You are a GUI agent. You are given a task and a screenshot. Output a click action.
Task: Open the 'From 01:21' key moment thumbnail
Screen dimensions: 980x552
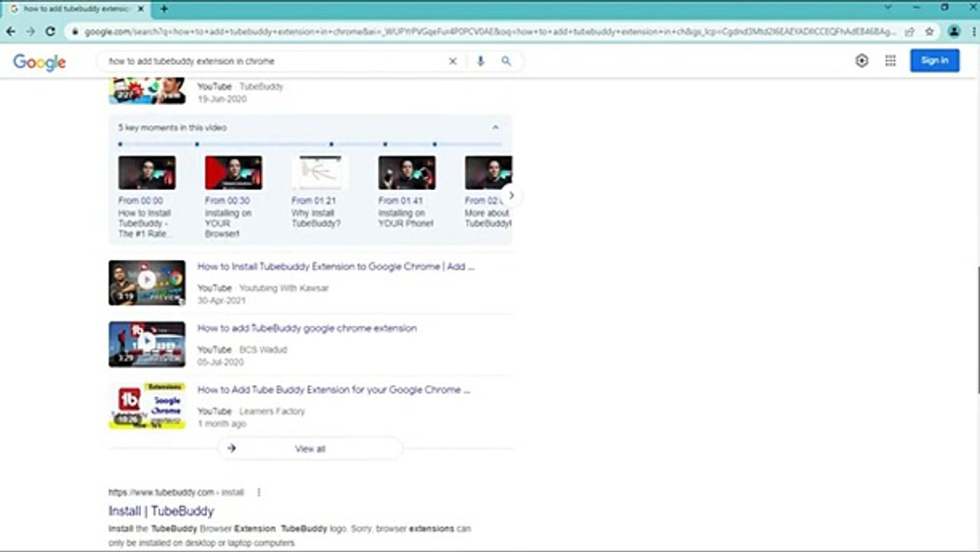(x=320, y=172)
